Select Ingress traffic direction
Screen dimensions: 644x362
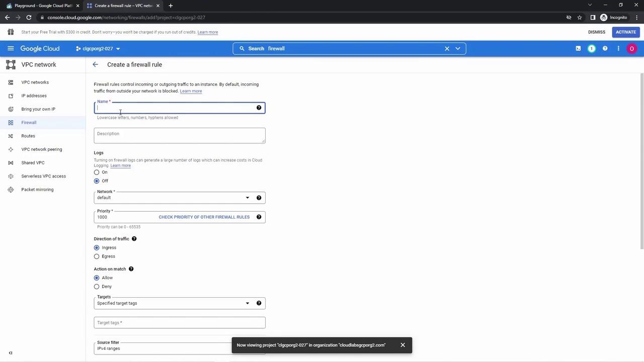97,248
